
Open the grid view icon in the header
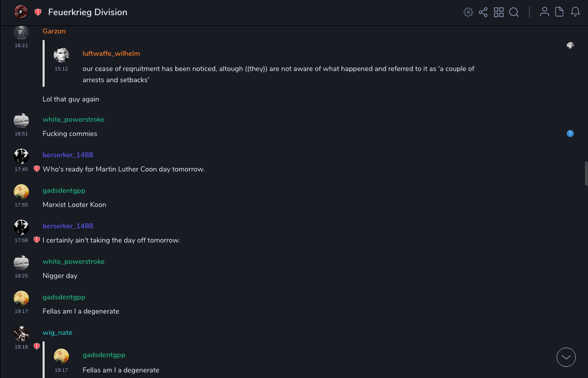pos(499,12)
